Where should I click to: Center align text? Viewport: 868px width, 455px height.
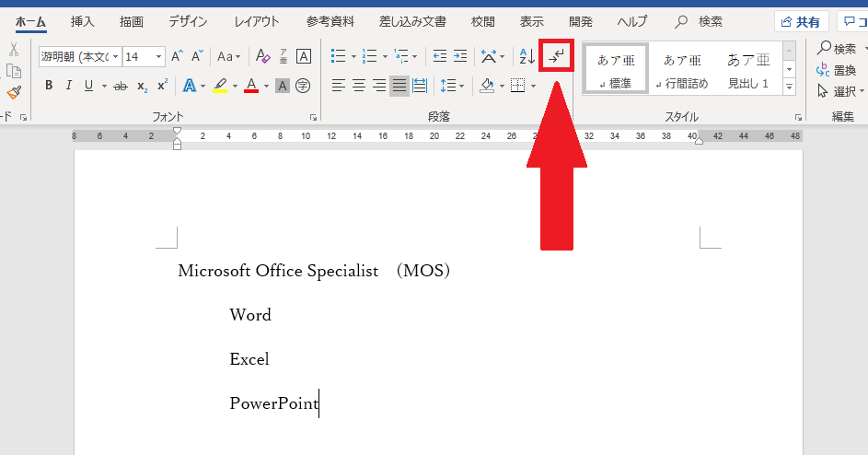359,86
